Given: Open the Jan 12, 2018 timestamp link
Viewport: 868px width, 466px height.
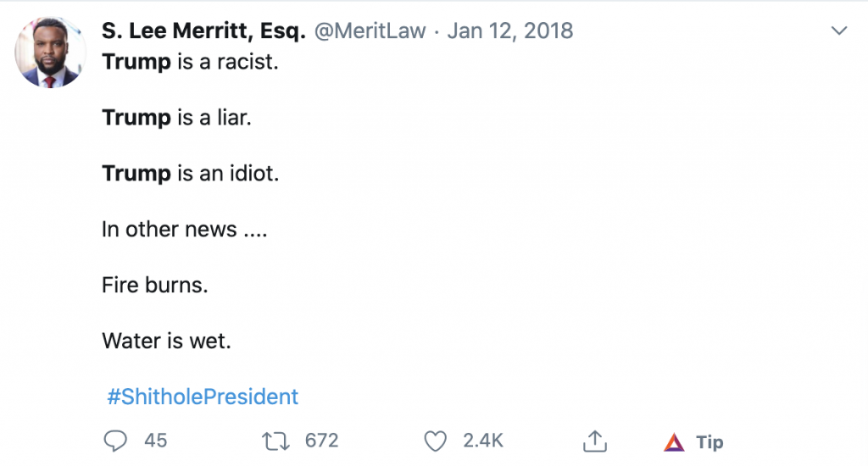Looking at the screenshot, I should point(510,31).
